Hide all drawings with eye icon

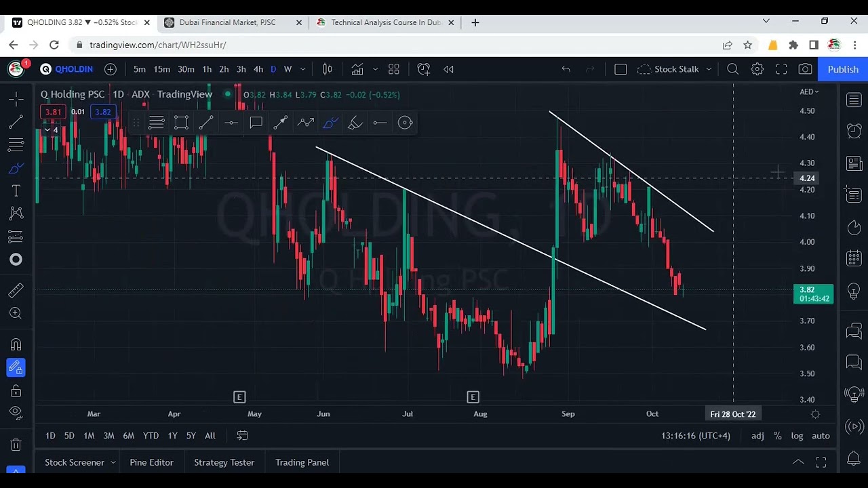[x=16, y=413]
